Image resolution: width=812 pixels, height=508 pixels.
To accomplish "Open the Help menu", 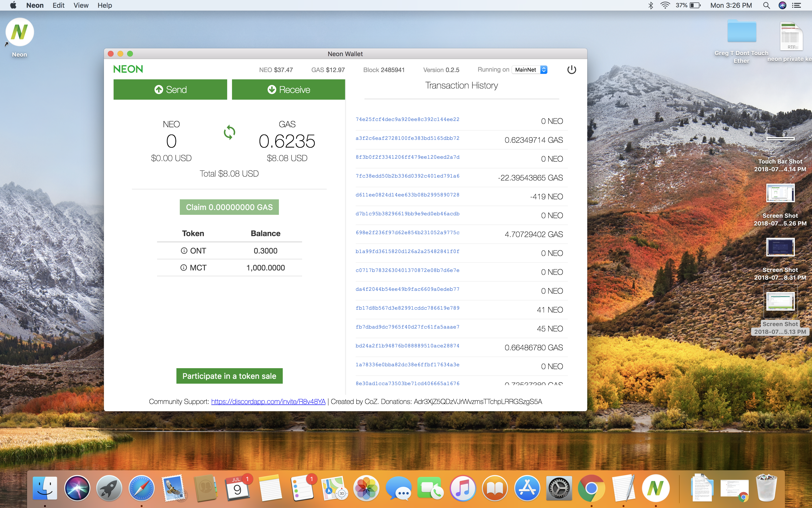I will (105, 5).
